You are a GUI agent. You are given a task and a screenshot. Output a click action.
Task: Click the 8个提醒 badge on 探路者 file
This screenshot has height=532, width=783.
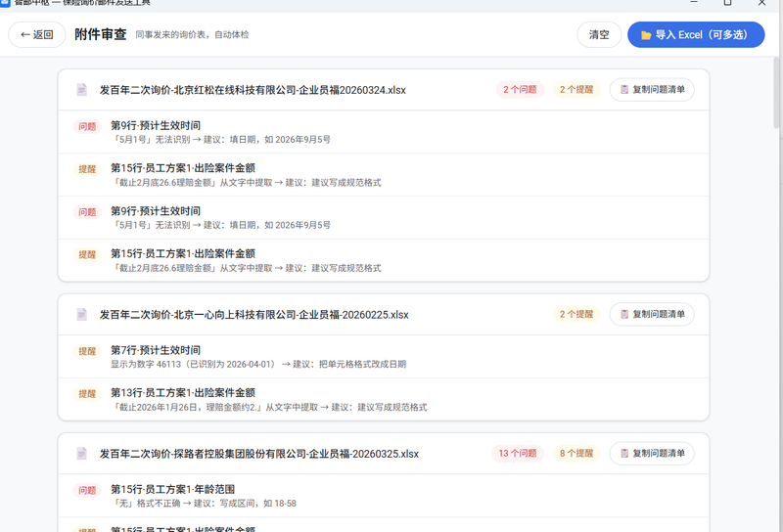click(x=576, y=454)
